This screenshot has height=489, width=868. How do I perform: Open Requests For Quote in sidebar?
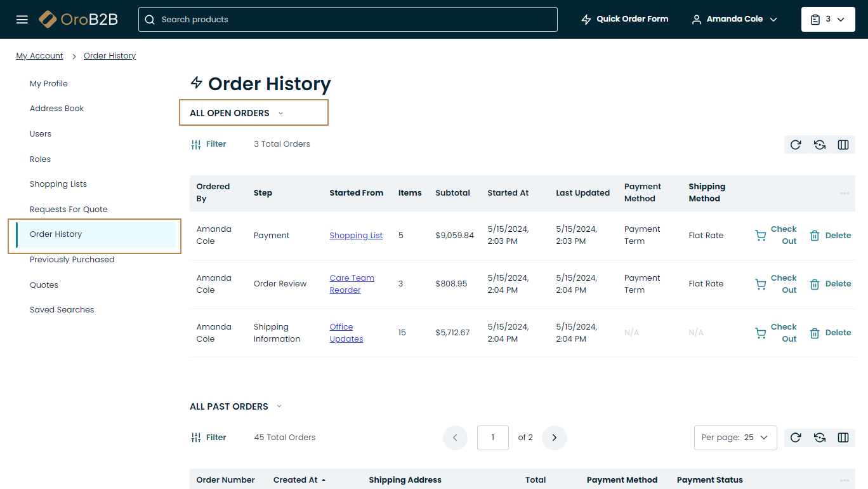pos(69,209)
